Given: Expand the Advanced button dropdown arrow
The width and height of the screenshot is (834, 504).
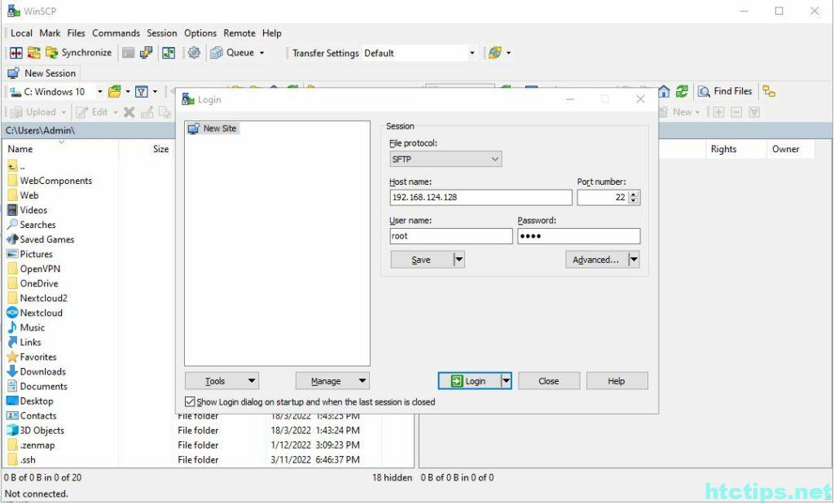Looking at the screenshot, I should 633,260.
